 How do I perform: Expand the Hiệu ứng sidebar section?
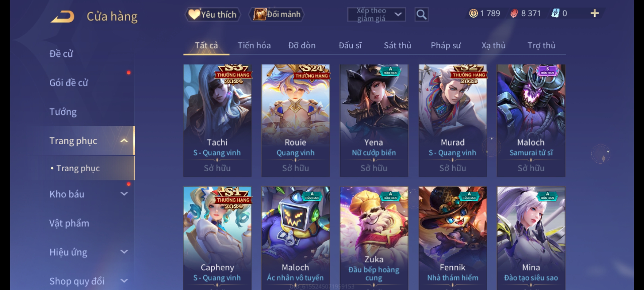click(124, 252)
